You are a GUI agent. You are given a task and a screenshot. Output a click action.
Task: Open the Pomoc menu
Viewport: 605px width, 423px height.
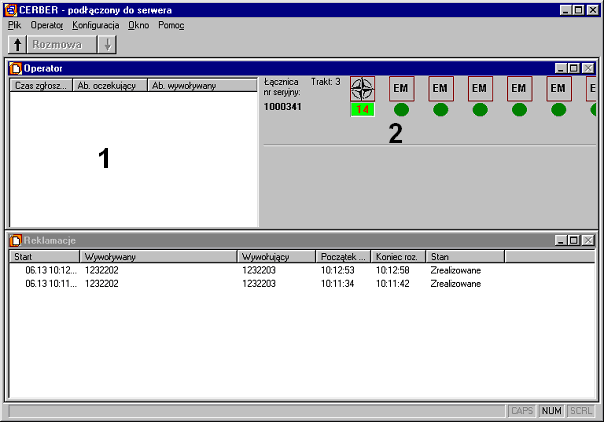(x=171, y=24)
